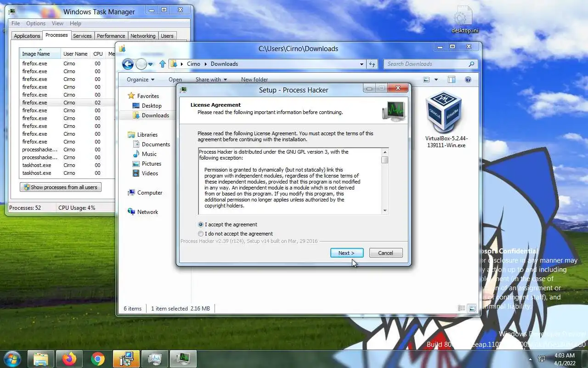The width and height of the screenshot is (588, 368).
Task: Show hidden tray icons arrow
Action: [531, 359]
